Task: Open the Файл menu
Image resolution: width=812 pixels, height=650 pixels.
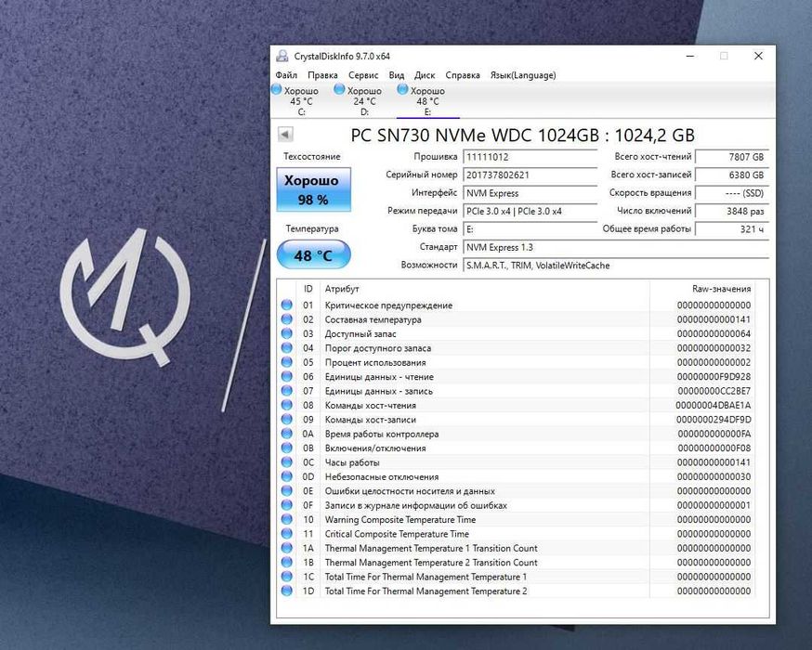Action: click(x=286, y=75)
